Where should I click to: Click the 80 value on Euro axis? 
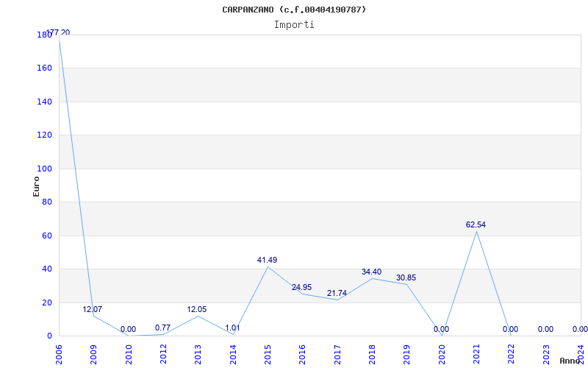[x=46, y=202]
